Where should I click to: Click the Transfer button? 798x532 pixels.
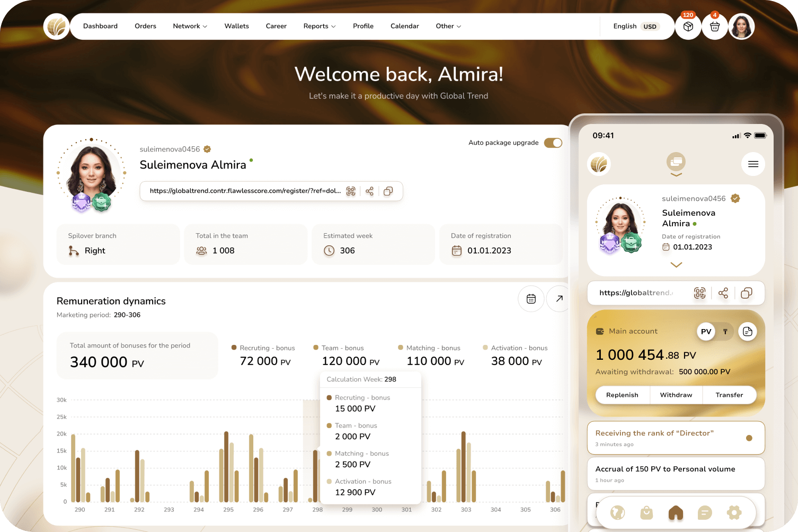(x=729, y=395)
